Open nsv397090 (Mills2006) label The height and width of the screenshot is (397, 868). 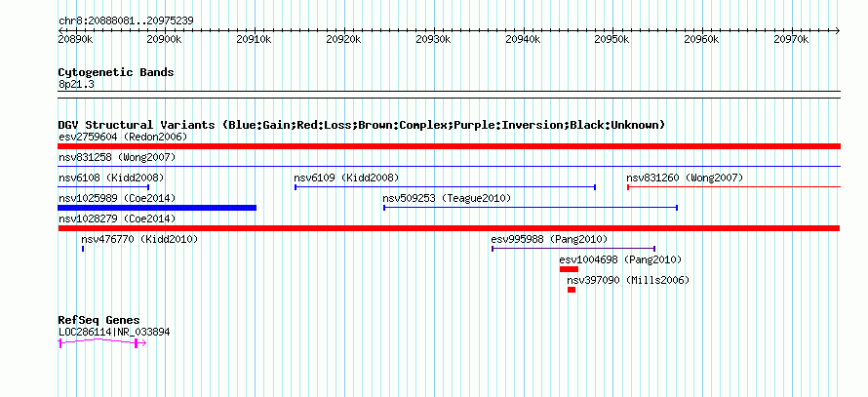point(628,280)
